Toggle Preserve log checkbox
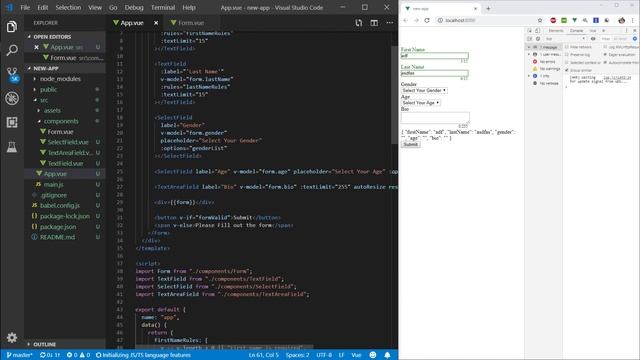 point(567,55)
